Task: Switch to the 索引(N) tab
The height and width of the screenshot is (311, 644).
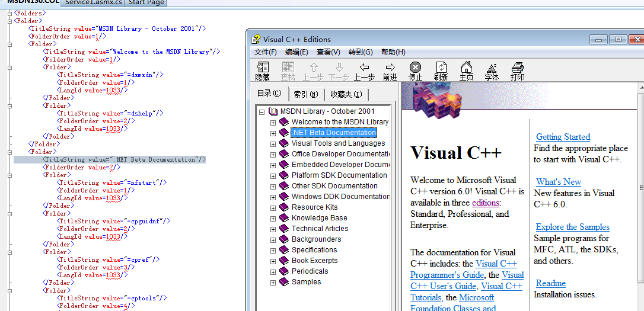Action: [306, 95]
